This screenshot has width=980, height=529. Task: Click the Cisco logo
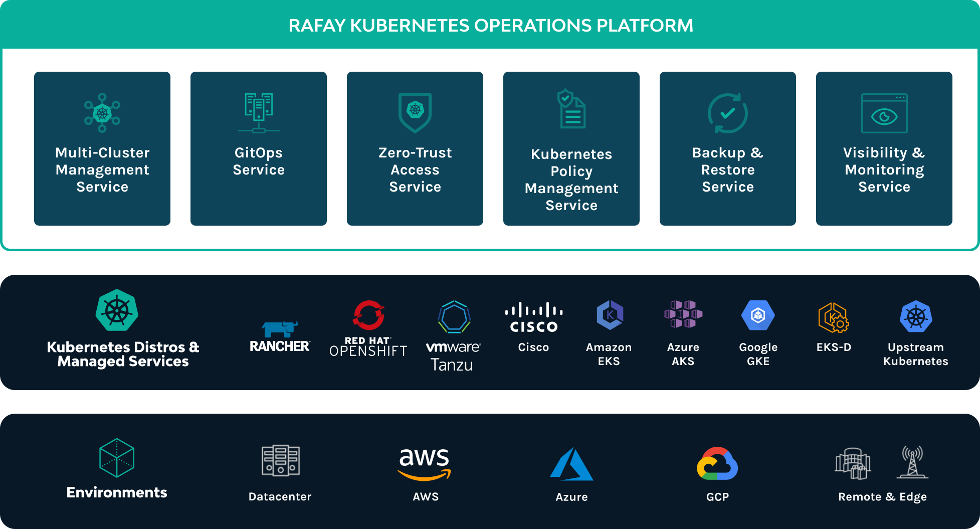534,317
